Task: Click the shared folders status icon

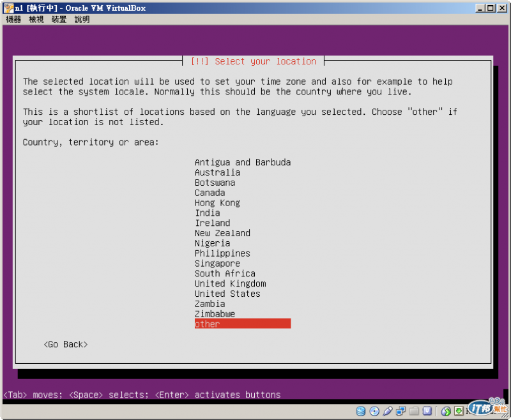Action: tap(414, 411)
